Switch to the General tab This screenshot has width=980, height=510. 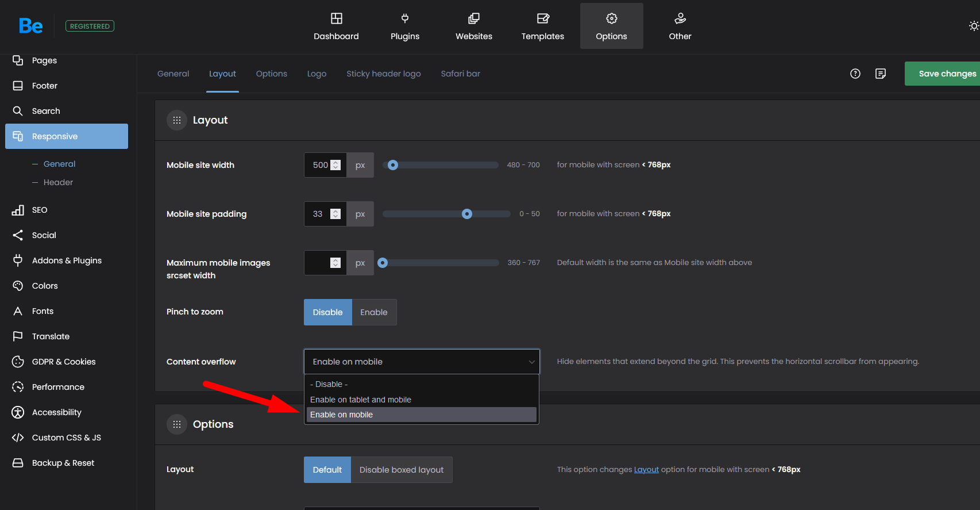coord(173,74)
